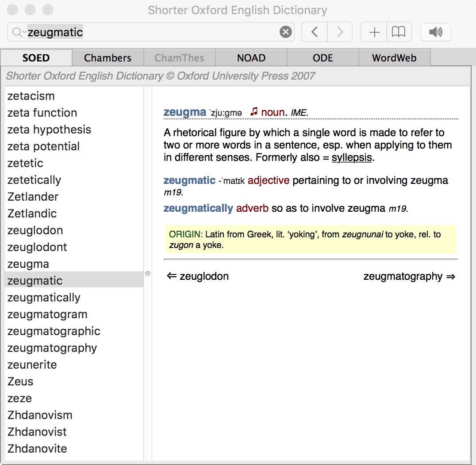This screenshot has height=465, width=476.
Task: Select zeunerite in the word list
Action: (x=74, y=365)
